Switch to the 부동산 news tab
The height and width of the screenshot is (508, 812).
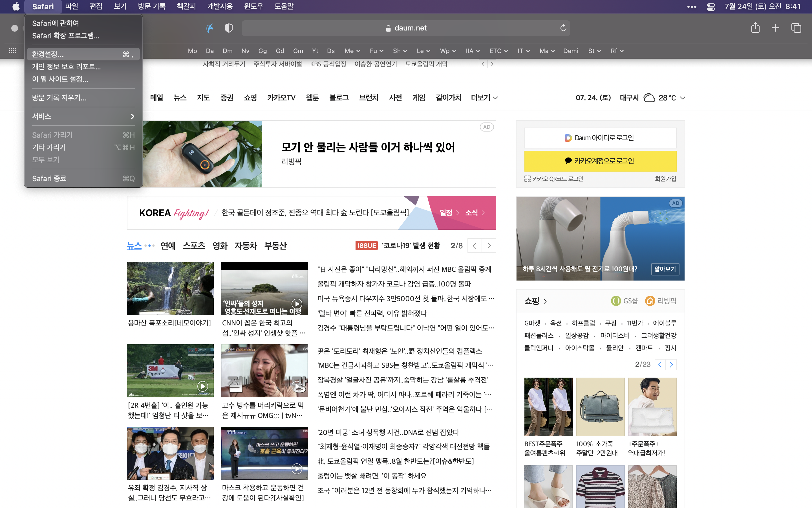coord(275,246)
